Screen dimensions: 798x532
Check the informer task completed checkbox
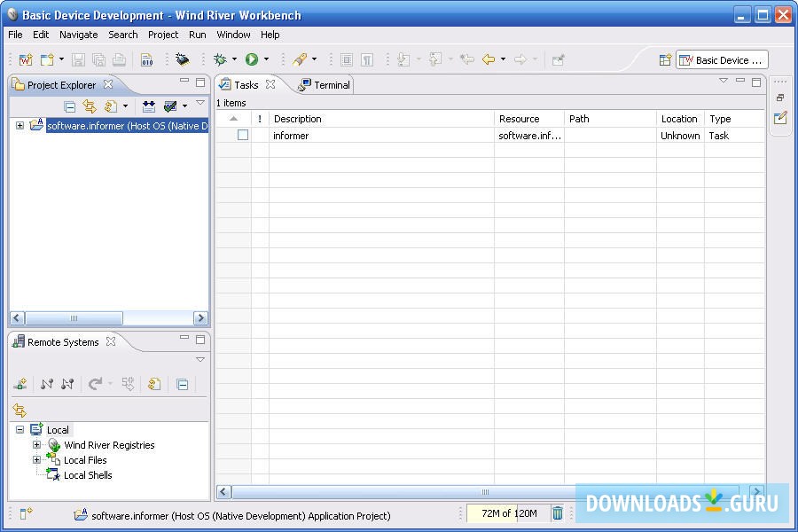243,136
